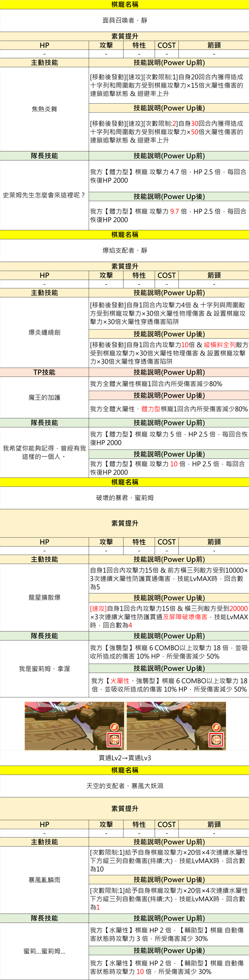The height and width of the screenshot is (980, 249).
Task: Select the pet name 破壞的暴君．蜜莉姆
Action: [124, 498]
